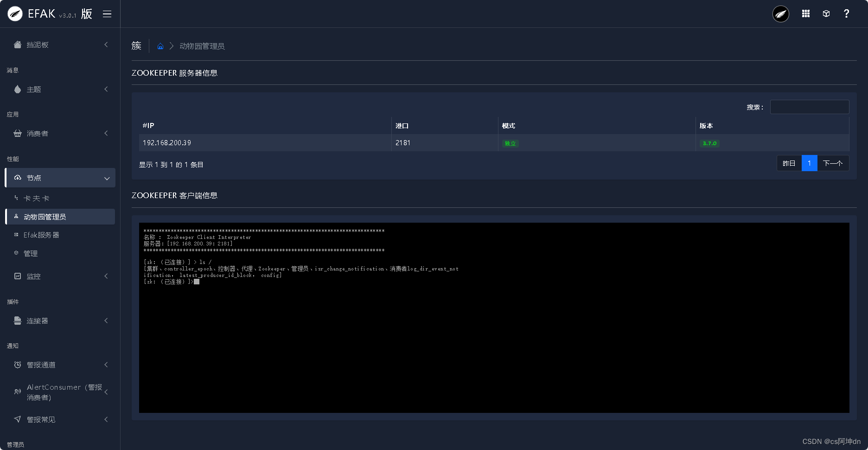Click the green 独立 mode badge
The height and width of the screenshot is (450, 868).
[x=510, y=143]
